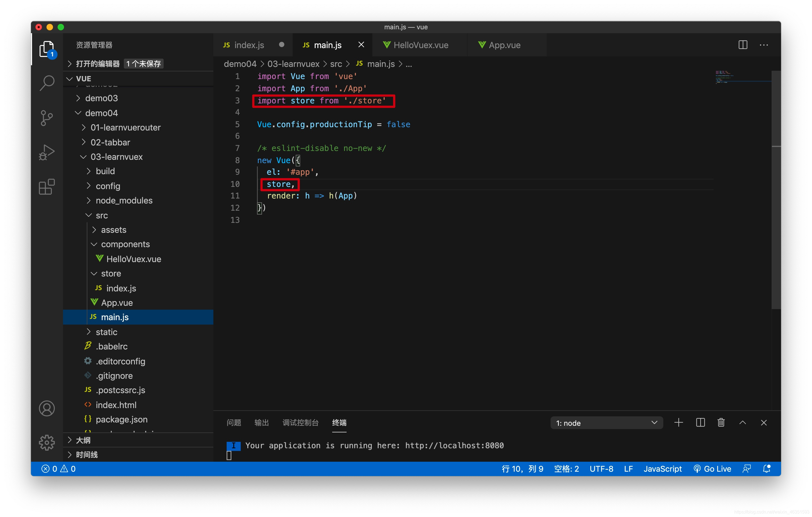This screenshot has width=812, height=517.
Task: Select the 终端 panel tab
Action: pos(339,422)
